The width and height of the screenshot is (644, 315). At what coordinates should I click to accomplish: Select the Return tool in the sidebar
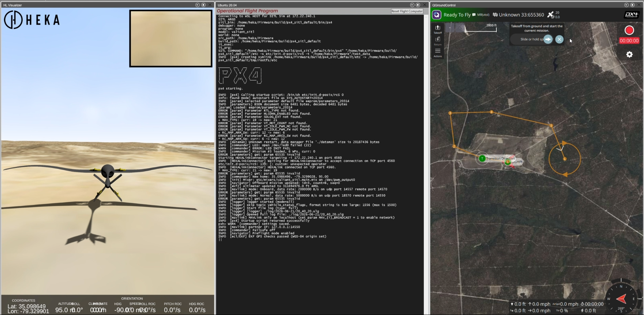point(437,41)
